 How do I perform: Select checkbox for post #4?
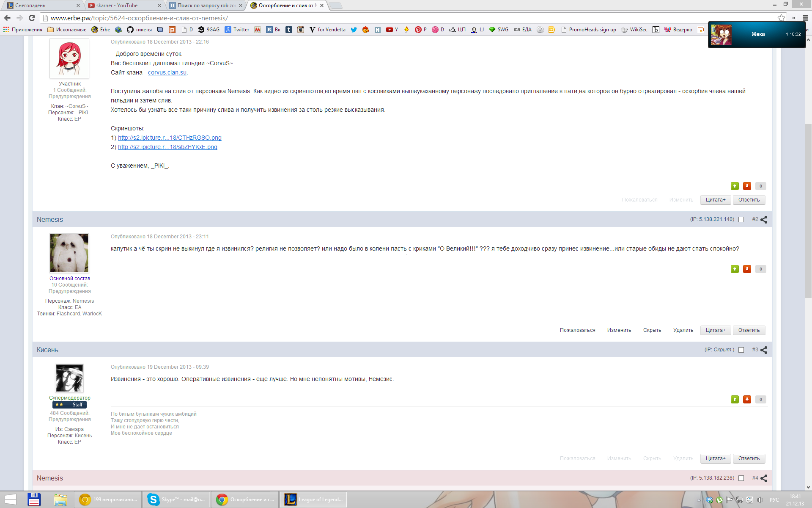741,478
